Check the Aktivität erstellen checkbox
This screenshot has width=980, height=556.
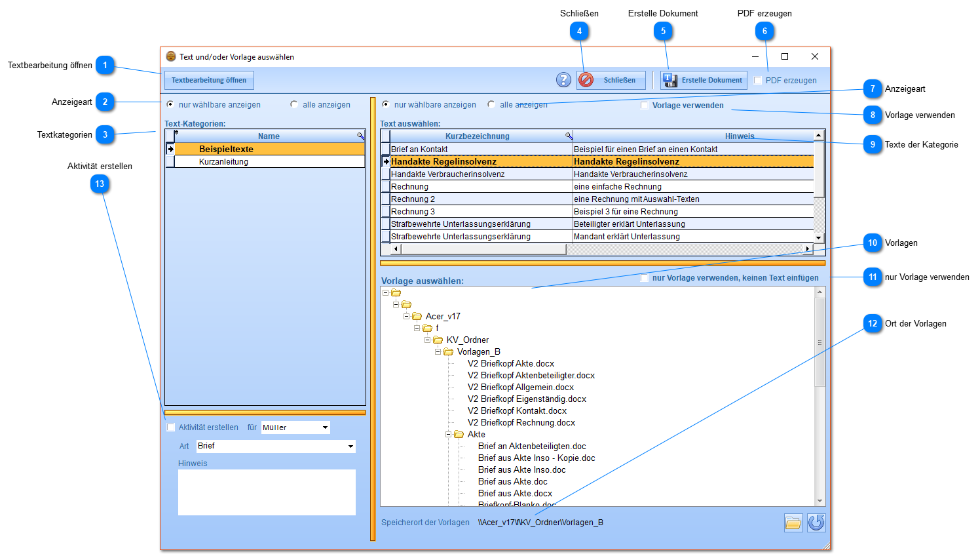click(171, 427)
